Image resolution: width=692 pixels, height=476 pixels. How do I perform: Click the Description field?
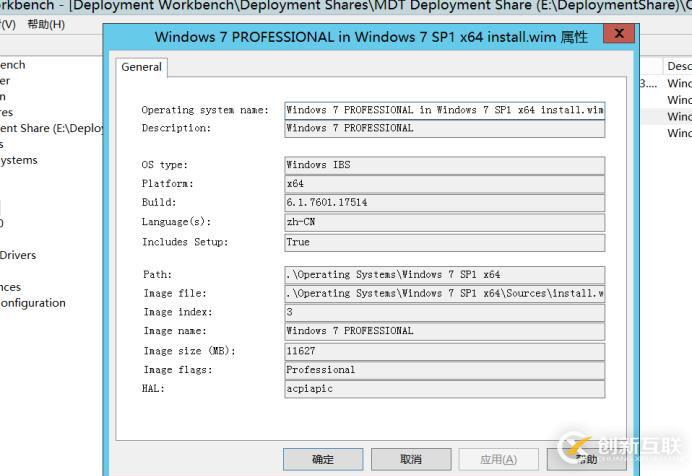(x=444, y=128)
